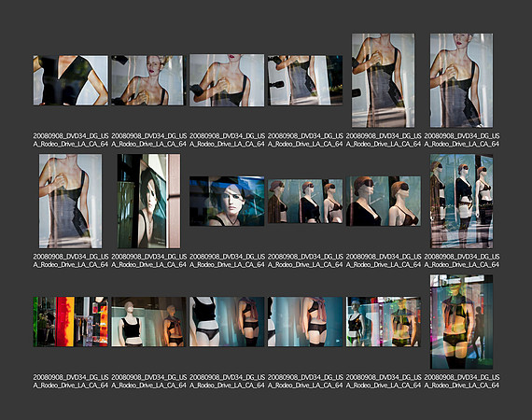The image size is (532, 420).
Task: Click the filename caption under the red-yellow storefront thumbnail
Action: (x=71, y=381)
